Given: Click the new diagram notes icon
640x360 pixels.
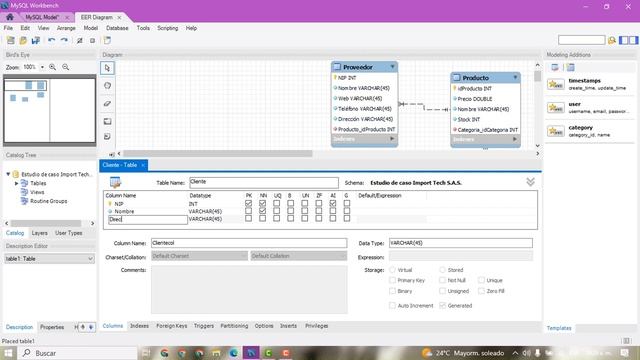Looking at the screenshot, I should click(107, 40).
